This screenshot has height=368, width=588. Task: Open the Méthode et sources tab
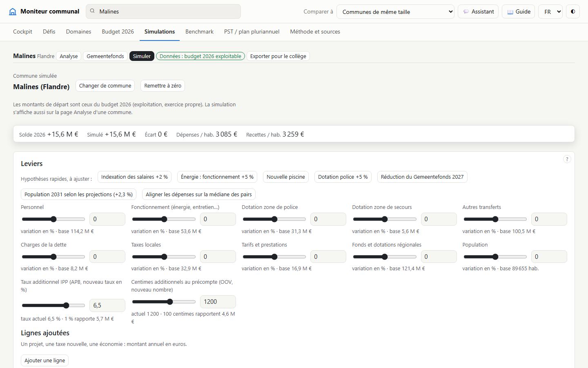tap(315, 31)
